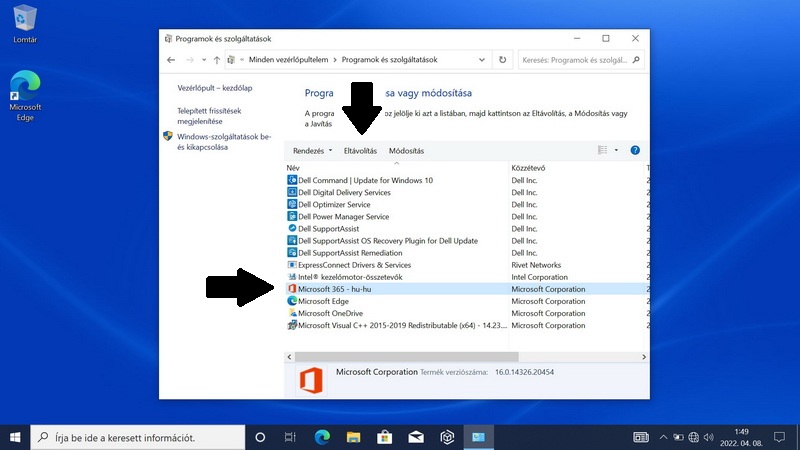Click the large Office logo in details pane

pyautogui.click(x=311, y=380)
